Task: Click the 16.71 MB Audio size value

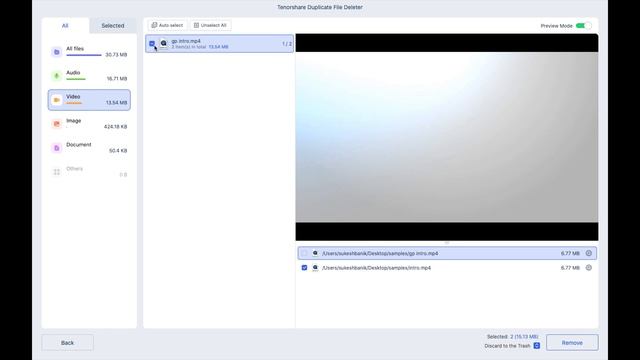Action: point(117,79)
